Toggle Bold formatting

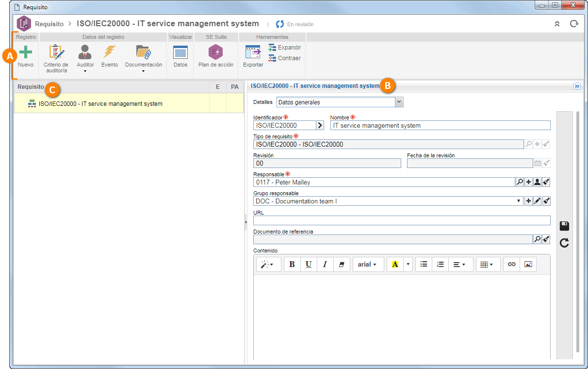coord(292,264)
